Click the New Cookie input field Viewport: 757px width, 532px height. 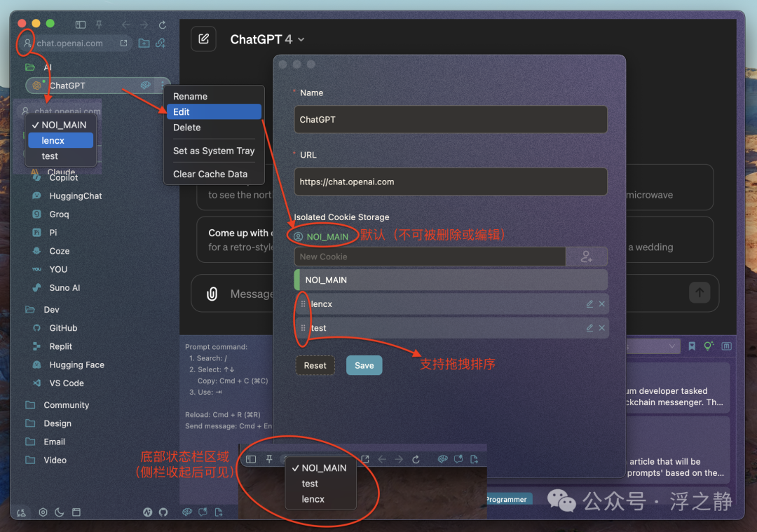click(430, 257)
